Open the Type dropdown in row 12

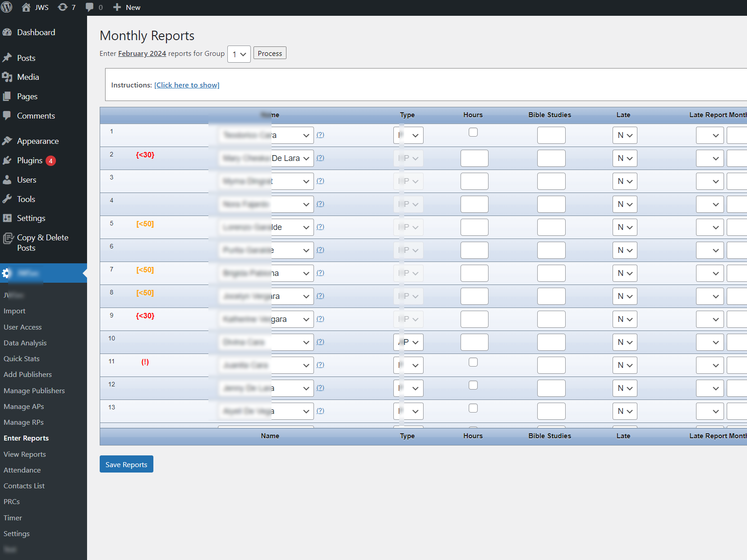point(408,388)
